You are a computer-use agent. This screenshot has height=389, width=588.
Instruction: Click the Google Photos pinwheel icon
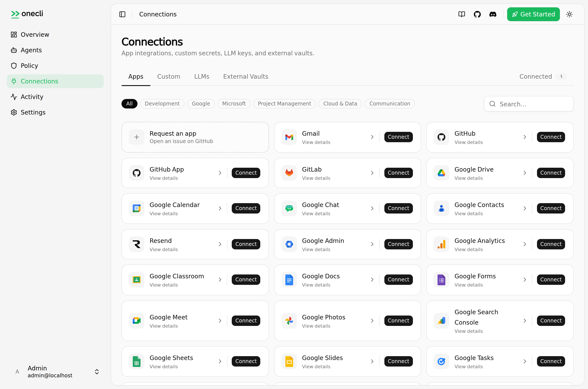[x=289, y=320]
